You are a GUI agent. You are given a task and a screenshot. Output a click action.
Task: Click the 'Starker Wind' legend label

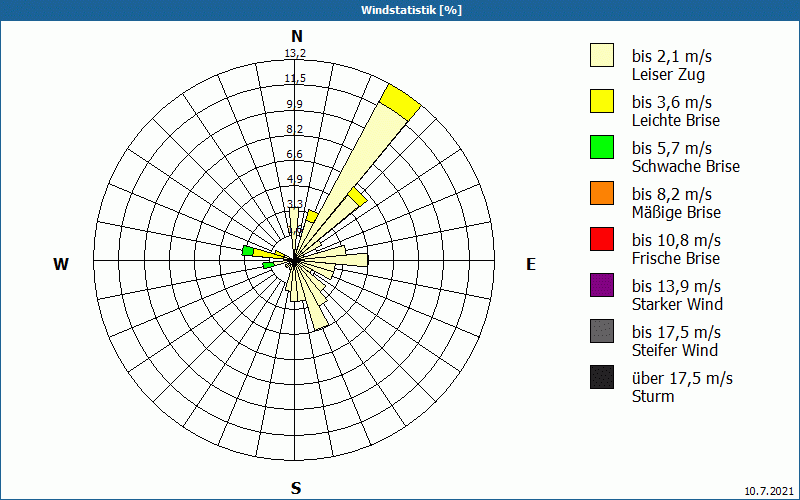coord(677,304)
